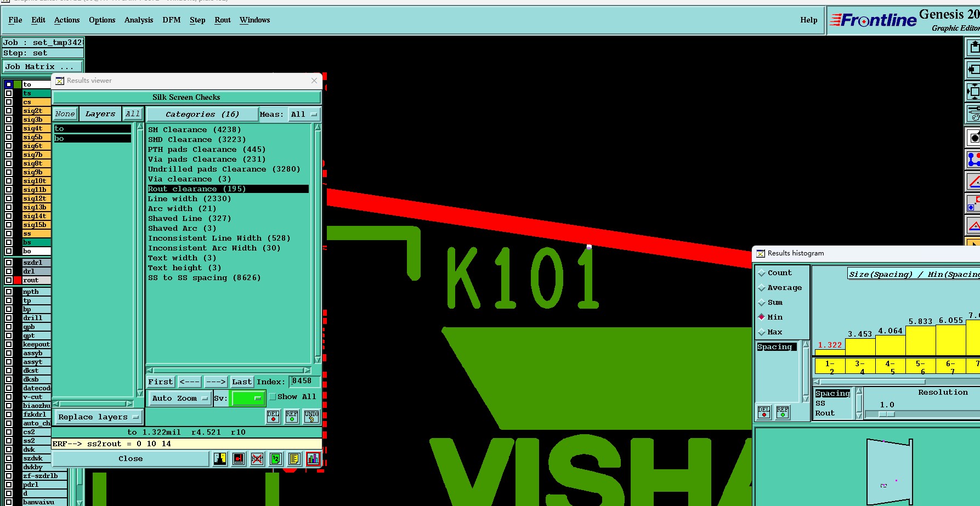Click the REF icon in Results viewer
980x506 pixels.
coord(292,417)
